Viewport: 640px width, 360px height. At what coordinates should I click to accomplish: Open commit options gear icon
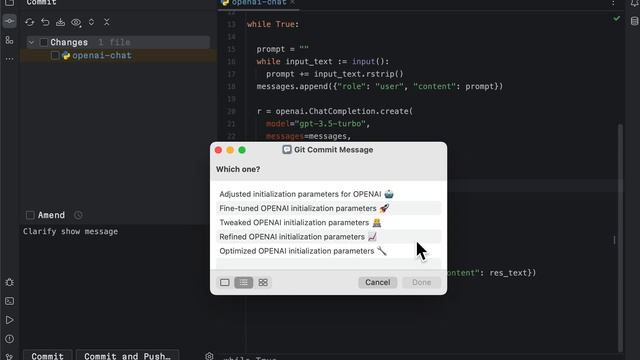[x=209, y=356]
